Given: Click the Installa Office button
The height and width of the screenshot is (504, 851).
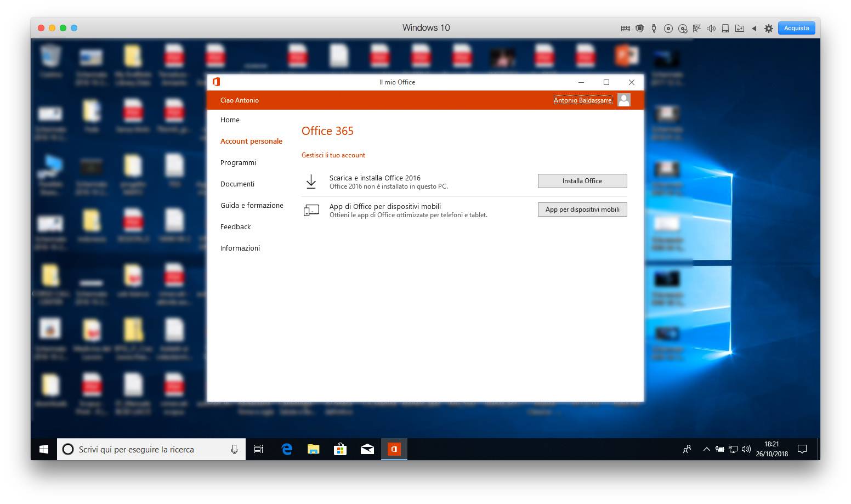Looking at the screenshot, I should (x=582, y=181).
